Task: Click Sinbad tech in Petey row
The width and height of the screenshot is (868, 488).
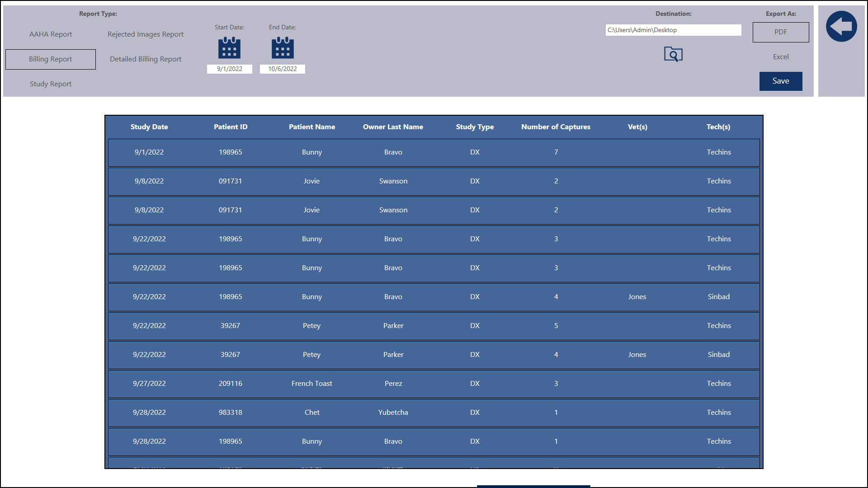Action: pos(719,355)
